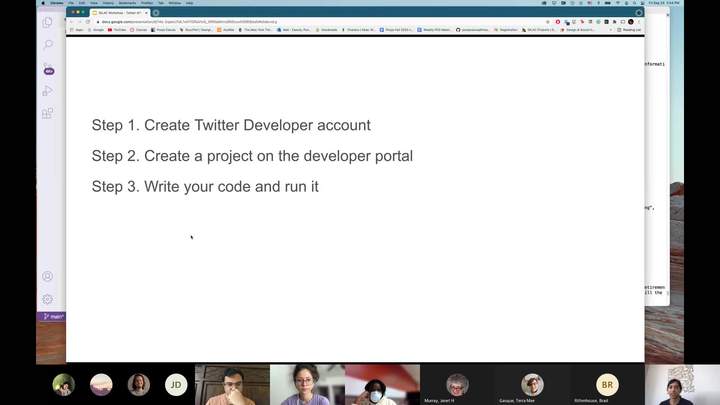The width and height of the screenshot is (720, 405).
Task: Reload the page in Chrome
Action: click(87, 22)
